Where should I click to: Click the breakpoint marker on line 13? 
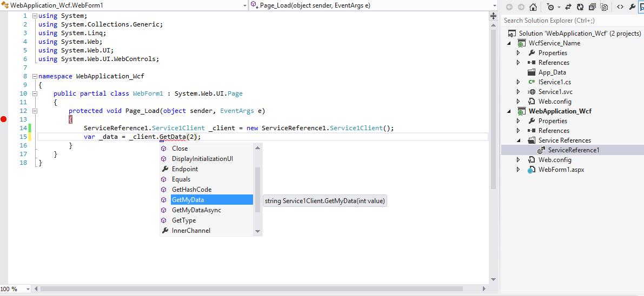tap(4, 119)
